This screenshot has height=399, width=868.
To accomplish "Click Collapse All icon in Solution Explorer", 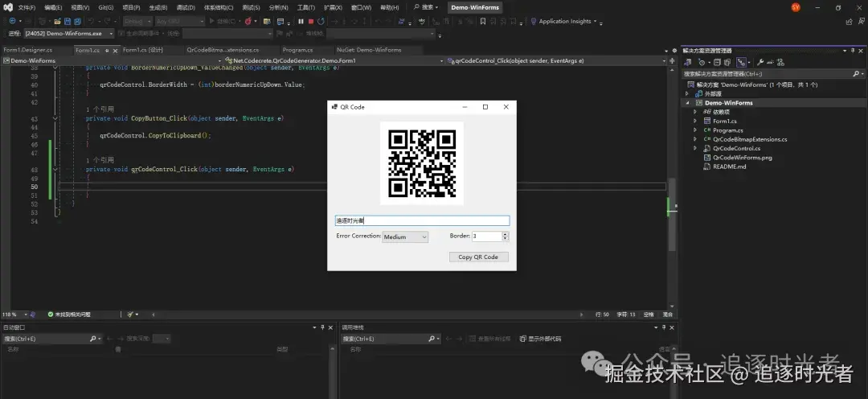I will [x=716, y=62].
